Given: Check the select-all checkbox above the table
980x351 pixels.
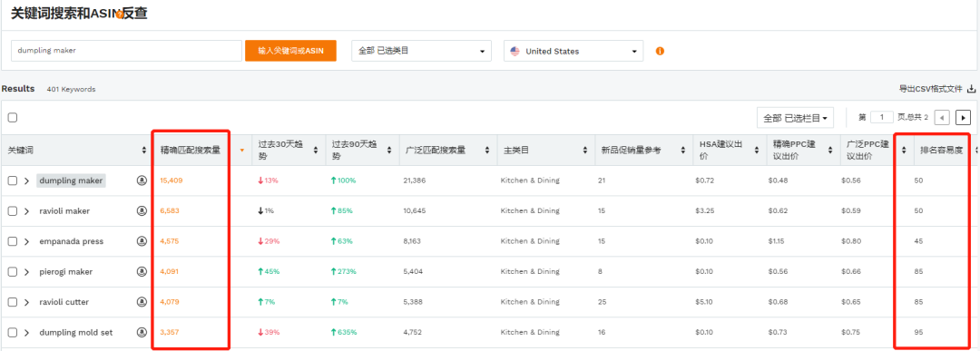Looking at the screenshot, I should coord(13,117).
